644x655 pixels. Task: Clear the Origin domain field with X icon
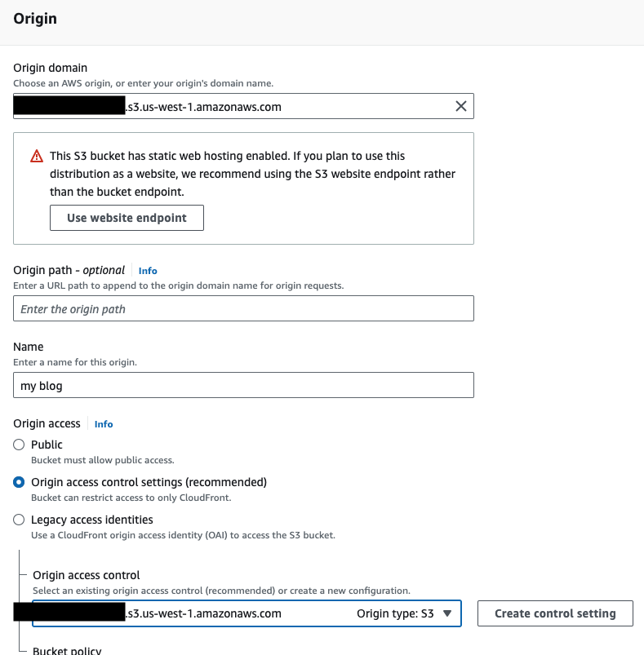460,106
